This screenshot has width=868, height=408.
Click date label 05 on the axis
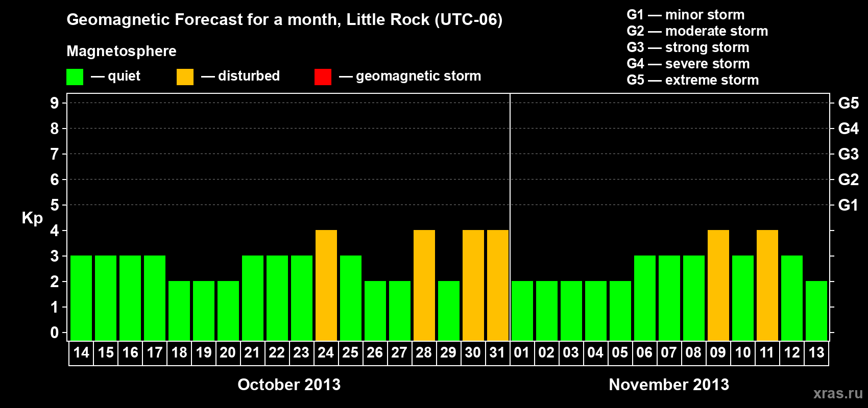tap(620, 352)
